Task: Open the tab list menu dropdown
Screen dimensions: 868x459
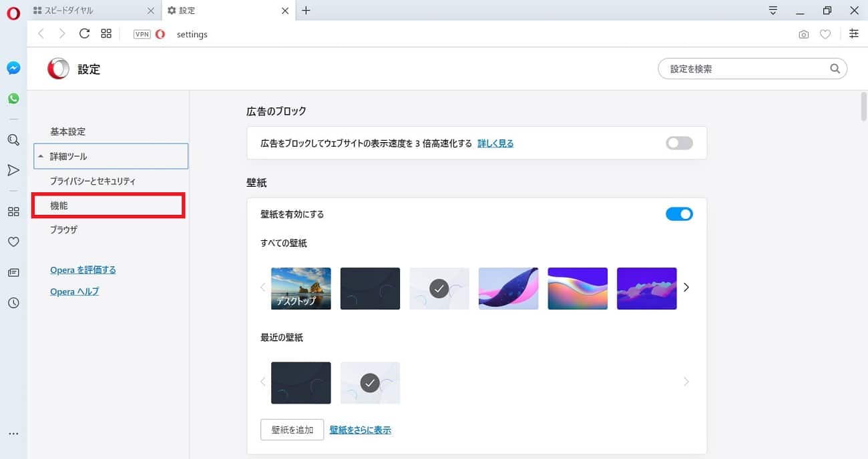Action: coord(773,11)
